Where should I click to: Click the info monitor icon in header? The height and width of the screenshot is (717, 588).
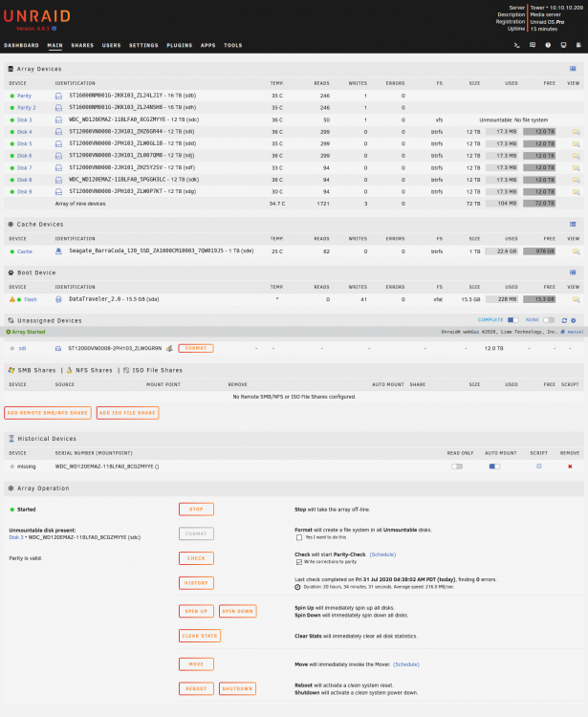[563, 45]
